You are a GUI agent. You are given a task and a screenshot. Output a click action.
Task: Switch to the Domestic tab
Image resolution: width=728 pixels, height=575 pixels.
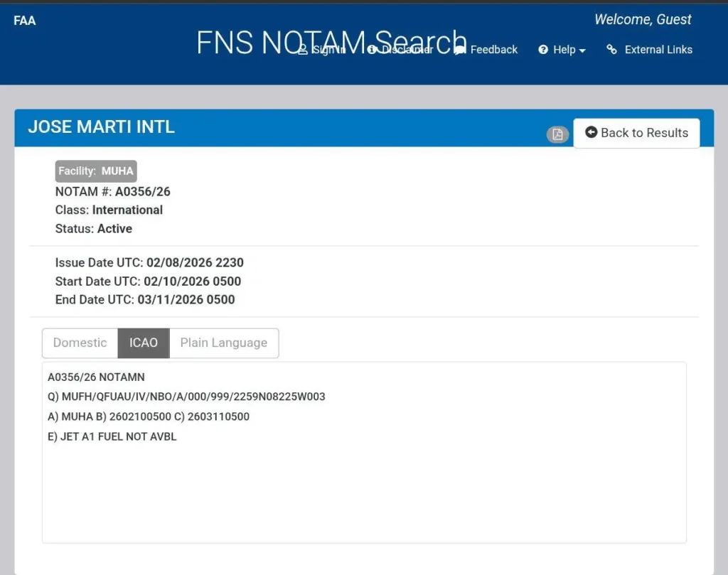(x=80, y=343)
